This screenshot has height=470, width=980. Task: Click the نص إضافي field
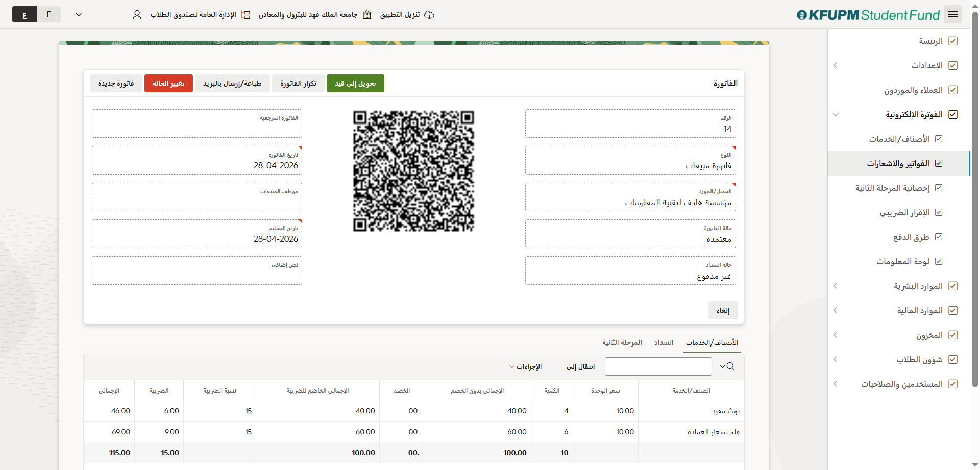197,270
